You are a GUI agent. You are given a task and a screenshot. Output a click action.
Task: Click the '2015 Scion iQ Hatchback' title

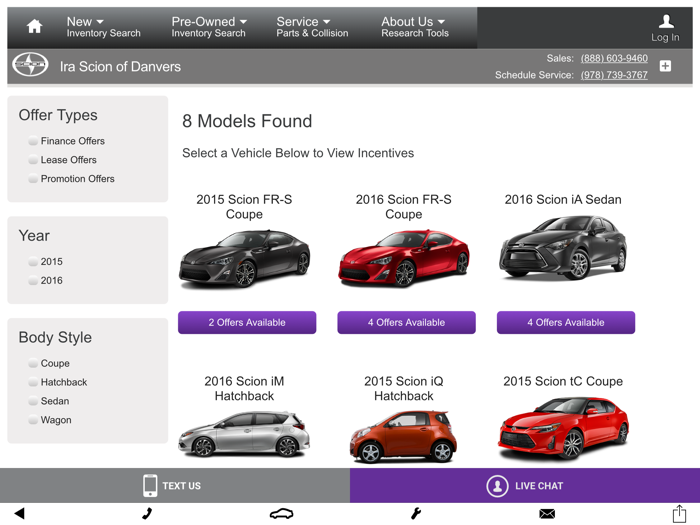(x=404, y=388)
